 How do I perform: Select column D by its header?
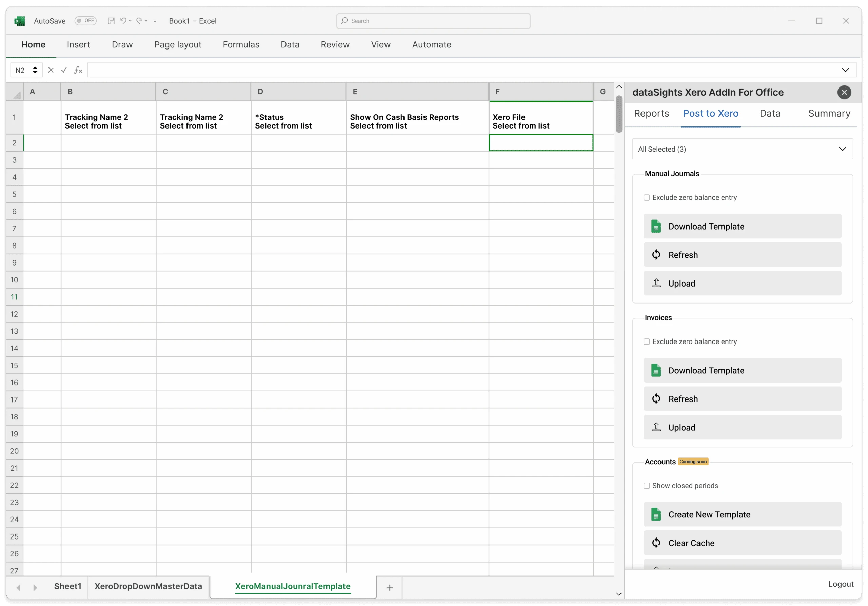298,92
